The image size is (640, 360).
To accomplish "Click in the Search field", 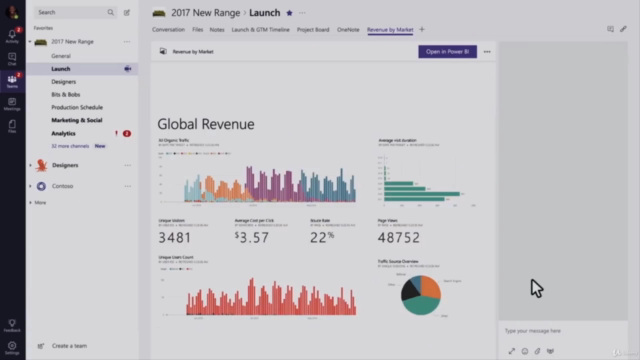I will pos(75,12).
